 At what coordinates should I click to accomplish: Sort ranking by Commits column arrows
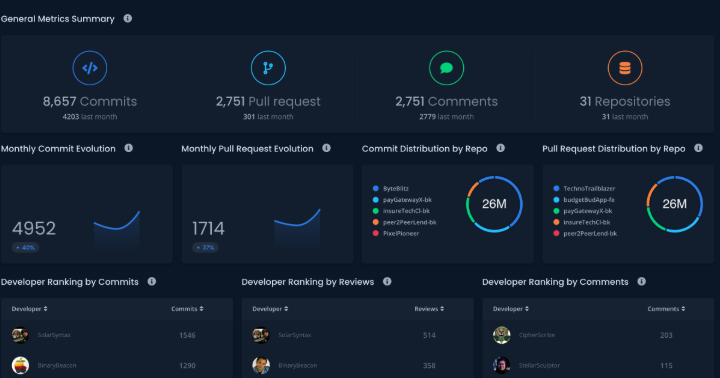click(202, 309)
